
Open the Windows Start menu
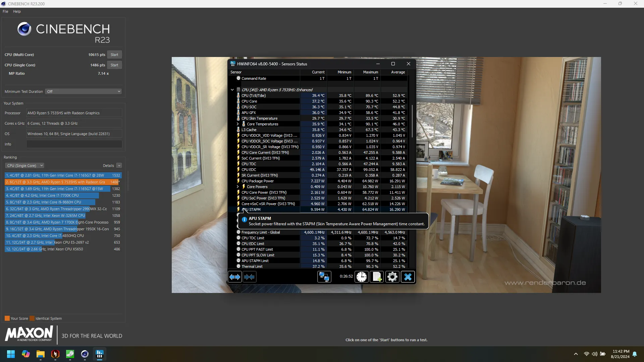coord(11,354)
